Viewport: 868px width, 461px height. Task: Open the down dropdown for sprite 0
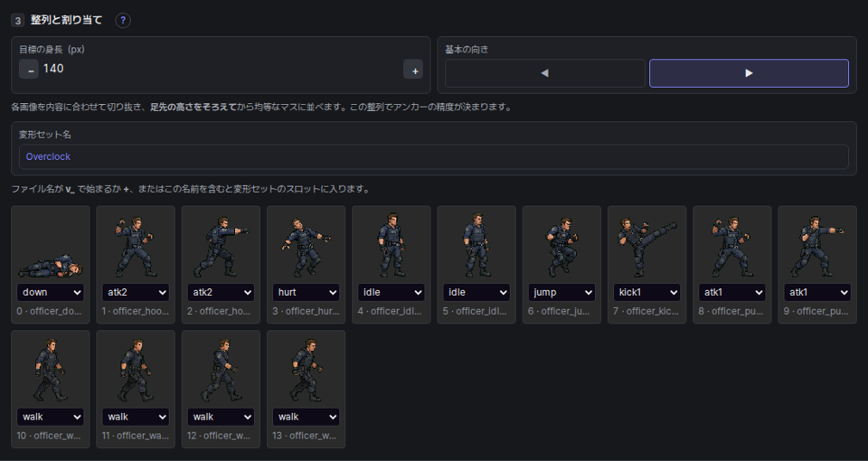pyautogui.click(x=51, y=292)
